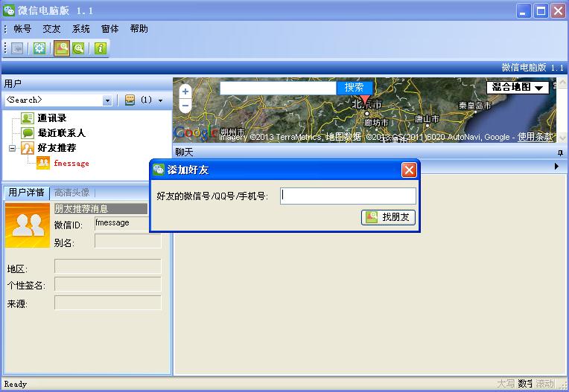Click the 好友推荐 folder icon

click(28, 148)
